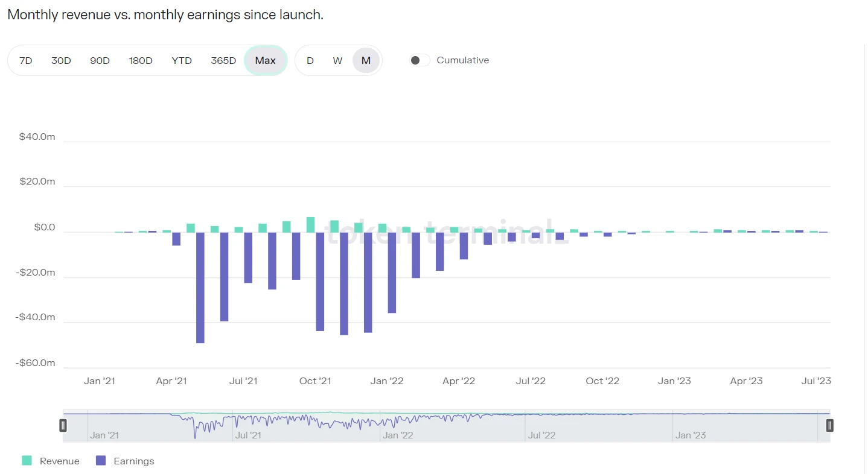Click the Revenue legend label
The height and width of the screenshot is (474, 868).
pyautogui.click(x=59, y=461)
